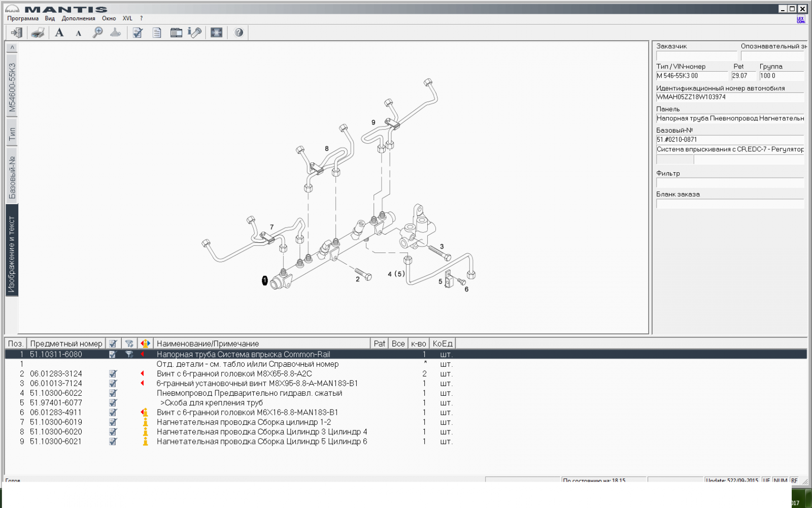The height and width of the screenshot is (508, 812).
Task: Click yellow info icon in row 51.10300-6019
Action: [x=146, y=422]
